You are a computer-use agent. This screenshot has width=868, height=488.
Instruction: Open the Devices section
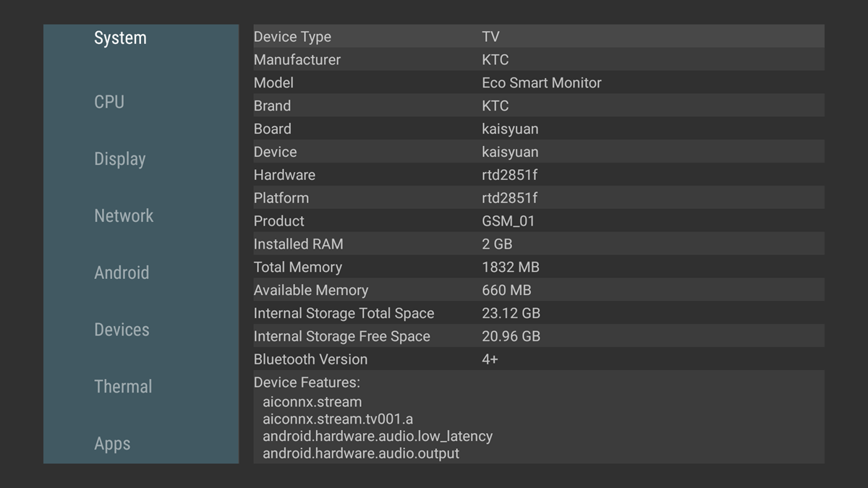click(x=122, y=330)
